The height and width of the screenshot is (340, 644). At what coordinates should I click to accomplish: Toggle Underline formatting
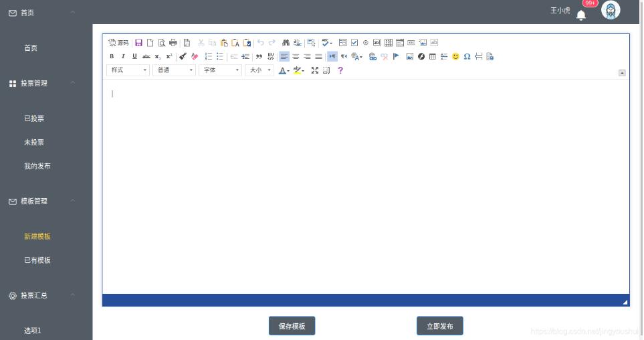[x=134, y=57]
